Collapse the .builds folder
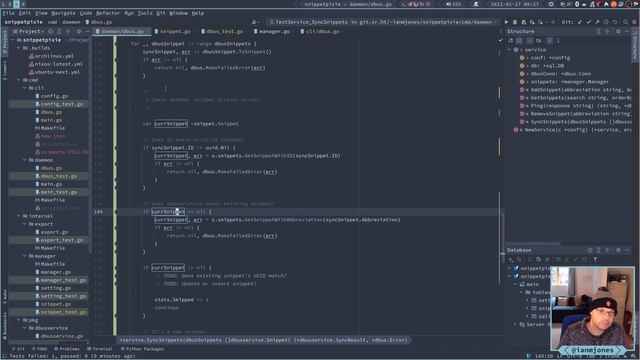This screenshot has width=640, height=360. click(19, 48)
